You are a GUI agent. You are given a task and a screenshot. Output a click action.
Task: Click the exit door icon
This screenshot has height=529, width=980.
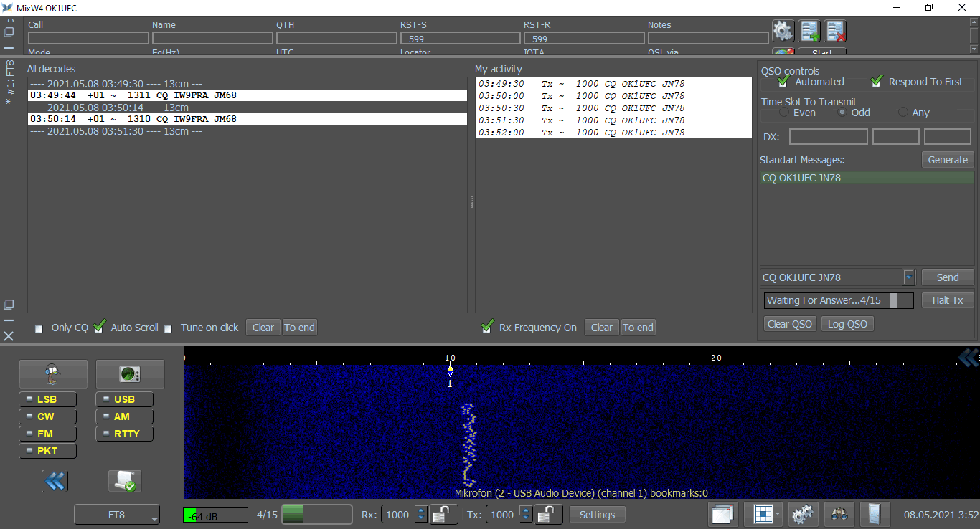coord(874,514)
